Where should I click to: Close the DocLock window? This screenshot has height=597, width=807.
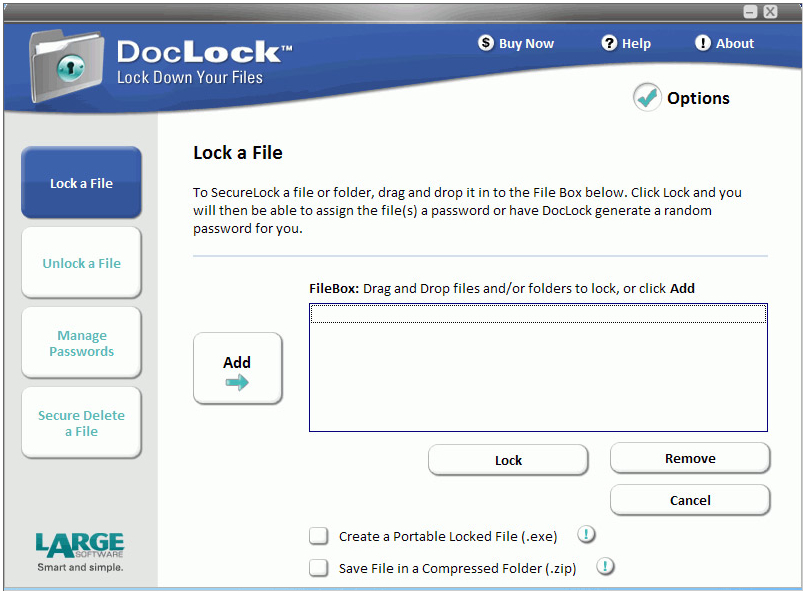tap(770, 12)
